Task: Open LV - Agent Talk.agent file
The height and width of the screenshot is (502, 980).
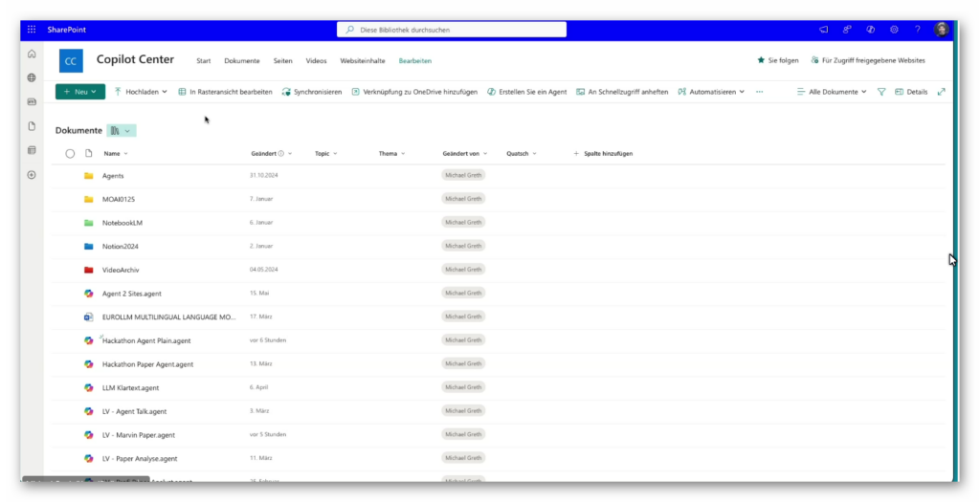Action: 134,411
